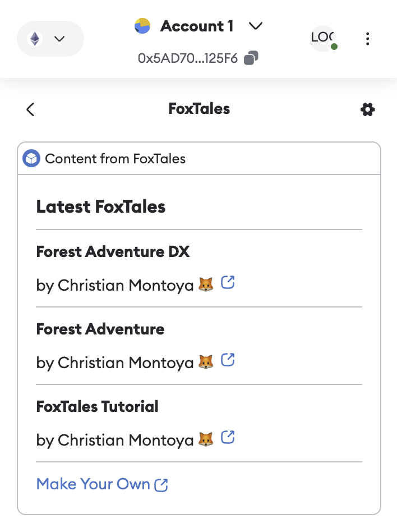
Task: Click the FoxTales snap logo icon
Action: click(x=31, y=158)
